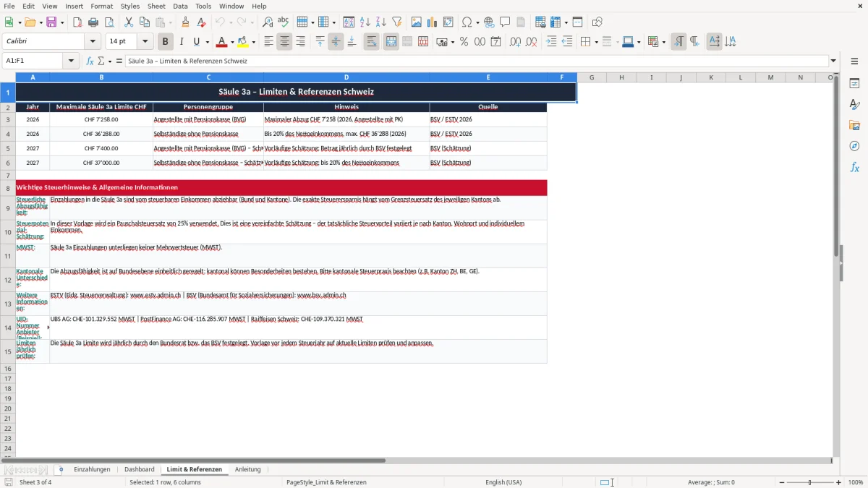Image resolution: width=868 pixels, height=488 pixels.
Task: Click the AutoFilter funnel icon
Action: 396,22
